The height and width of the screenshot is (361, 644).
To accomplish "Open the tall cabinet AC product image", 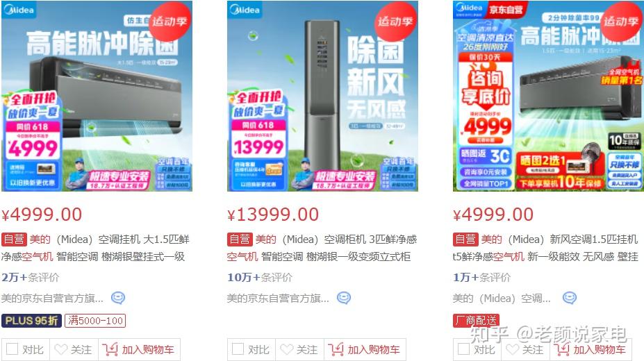I will 323,96.
